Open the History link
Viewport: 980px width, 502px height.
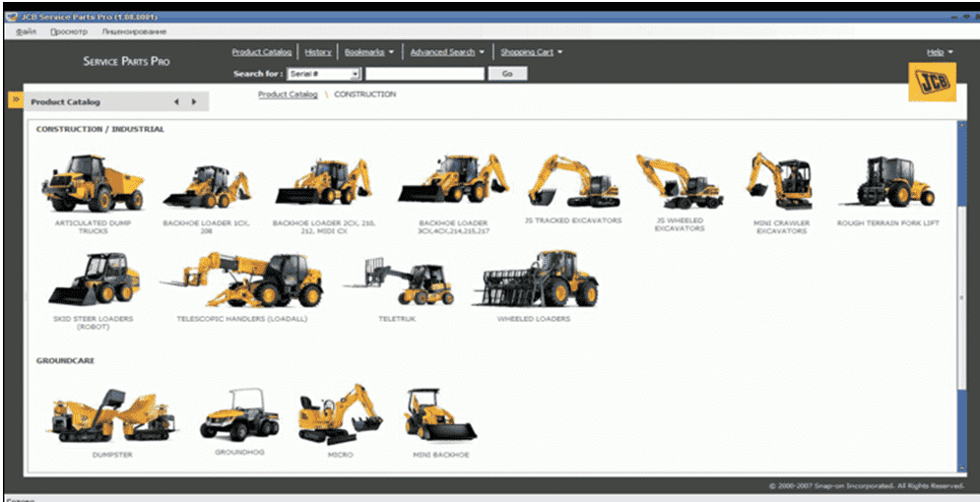(318, 52)
